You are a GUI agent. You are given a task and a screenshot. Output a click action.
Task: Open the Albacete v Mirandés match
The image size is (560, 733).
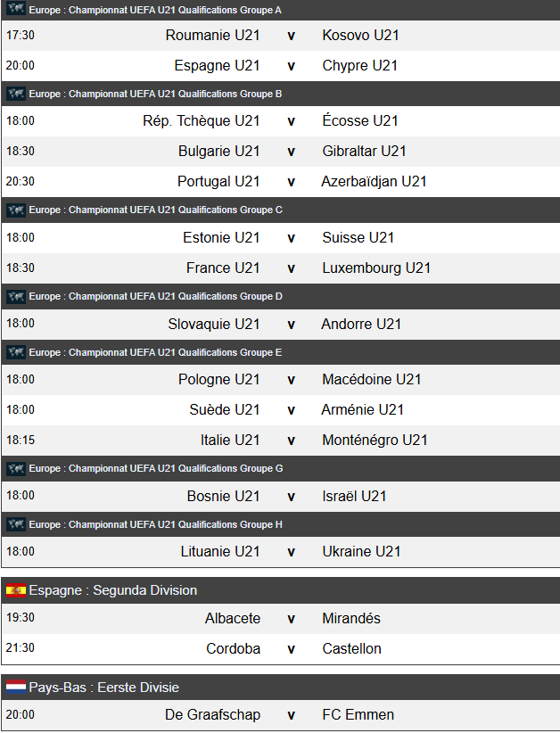291,619
